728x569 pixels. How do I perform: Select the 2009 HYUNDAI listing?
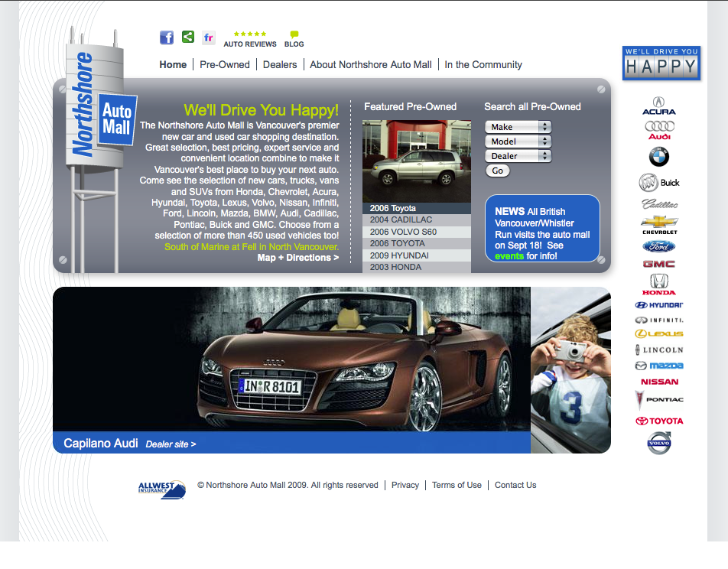click(x=417, y=255)
